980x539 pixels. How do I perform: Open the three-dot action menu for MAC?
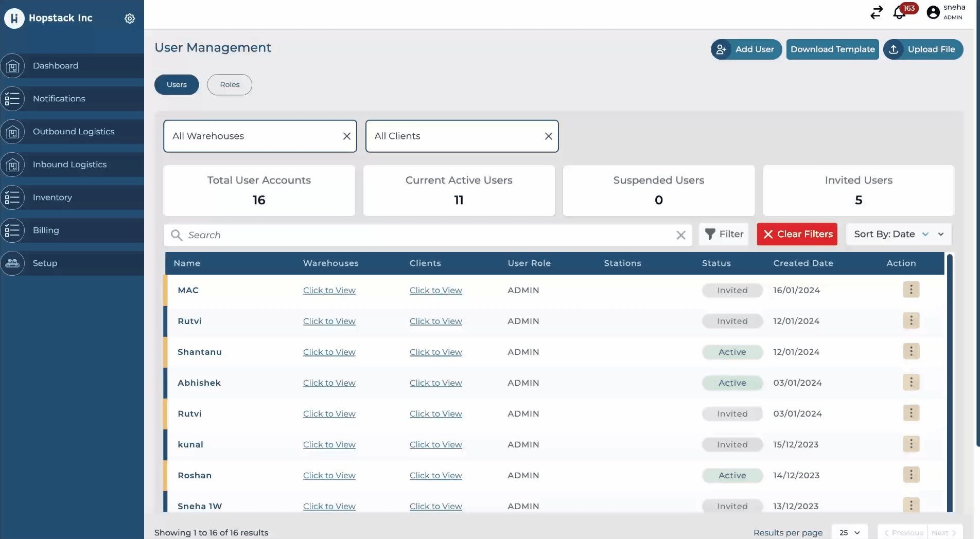click(911, 290)
